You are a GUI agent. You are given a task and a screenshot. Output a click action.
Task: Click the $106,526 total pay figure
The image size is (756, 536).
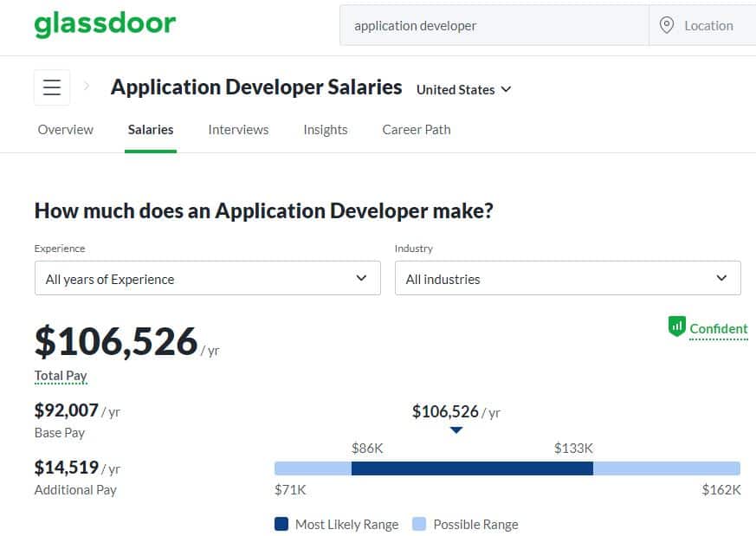click(x=116, y=341)
